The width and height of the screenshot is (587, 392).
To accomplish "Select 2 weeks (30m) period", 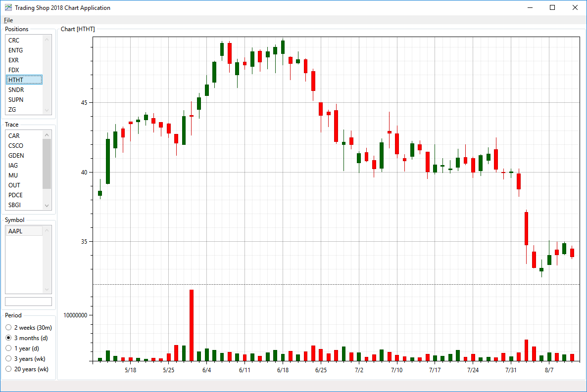I will point(29,327).
